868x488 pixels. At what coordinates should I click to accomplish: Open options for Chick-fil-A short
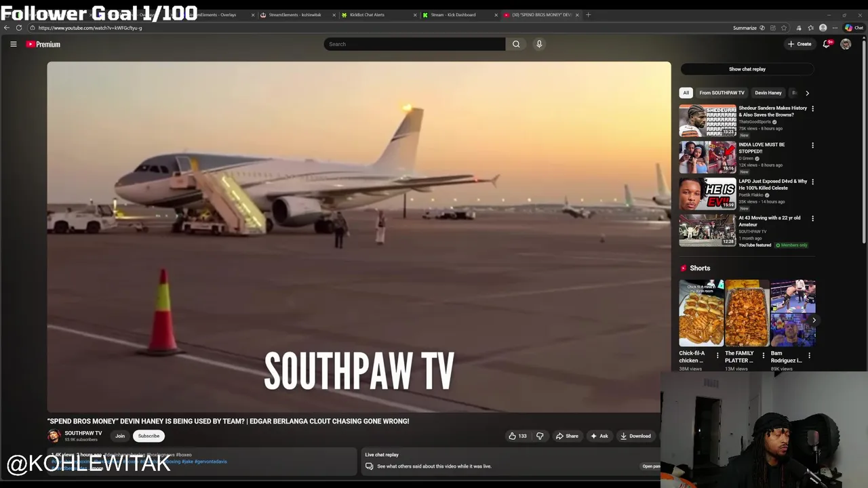[717, 355]
